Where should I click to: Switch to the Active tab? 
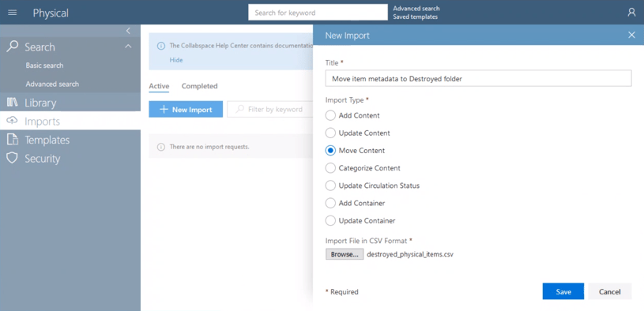click(159, 86)
